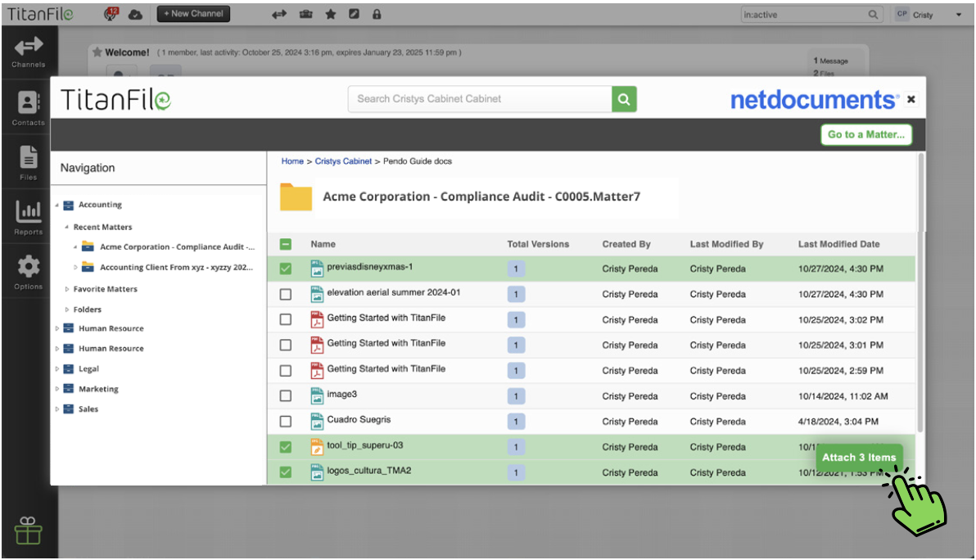Go to Home breadcrumb link

[x=292, y=161]
